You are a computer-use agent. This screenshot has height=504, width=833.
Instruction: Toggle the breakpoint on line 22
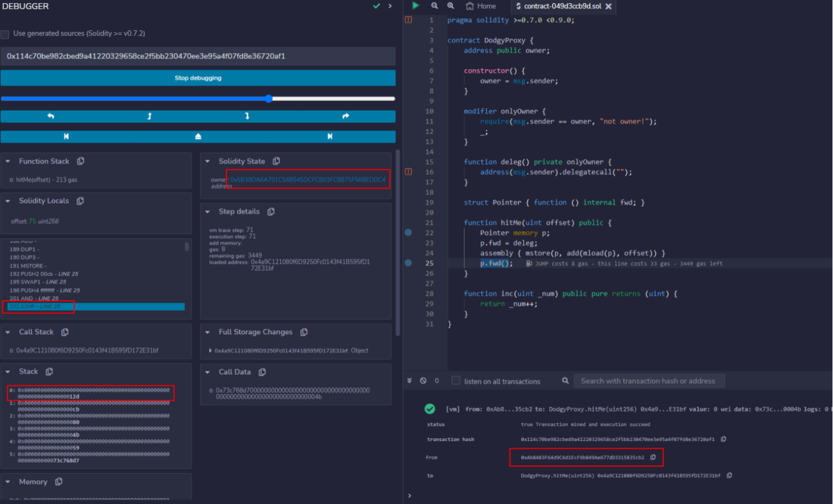click(408, 233)
